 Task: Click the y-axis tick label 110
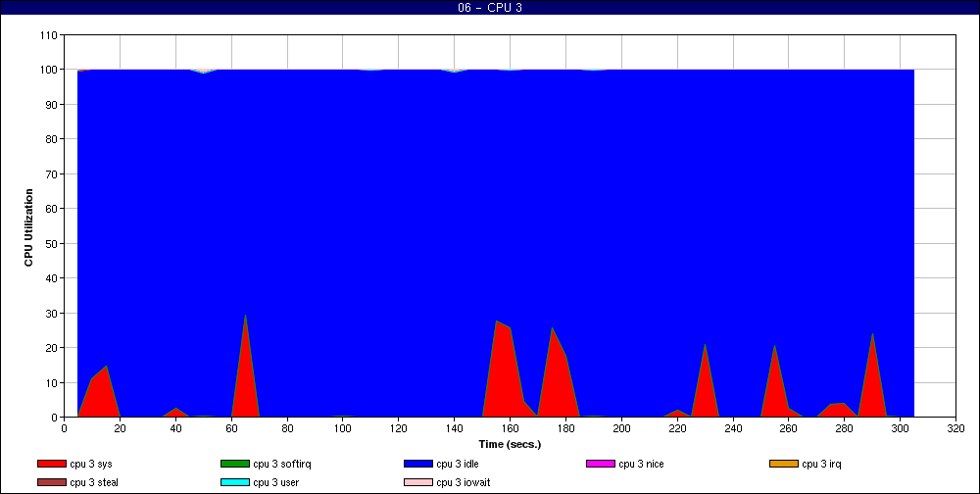coord(49,35)
